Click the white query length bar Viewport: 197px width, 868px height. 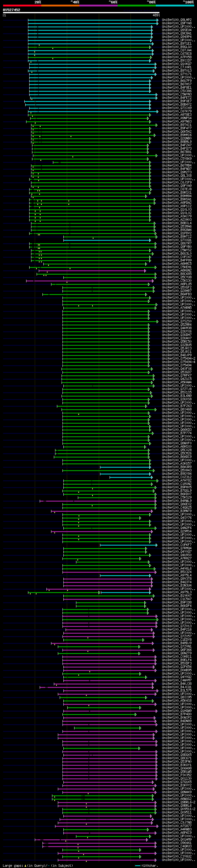click(81, 13)
